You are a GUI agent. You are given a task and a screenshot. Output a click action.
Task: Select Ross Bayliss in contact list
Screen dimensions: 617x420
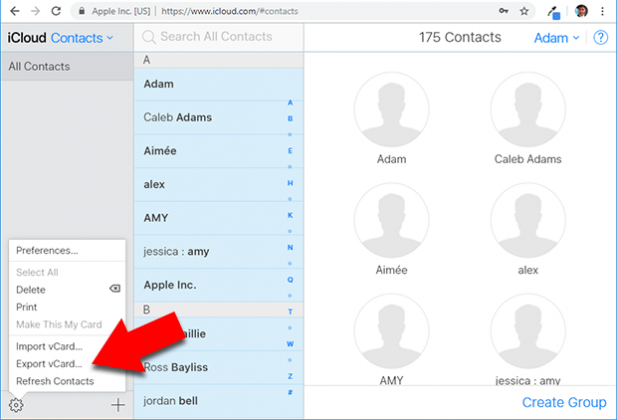[218, 367]
